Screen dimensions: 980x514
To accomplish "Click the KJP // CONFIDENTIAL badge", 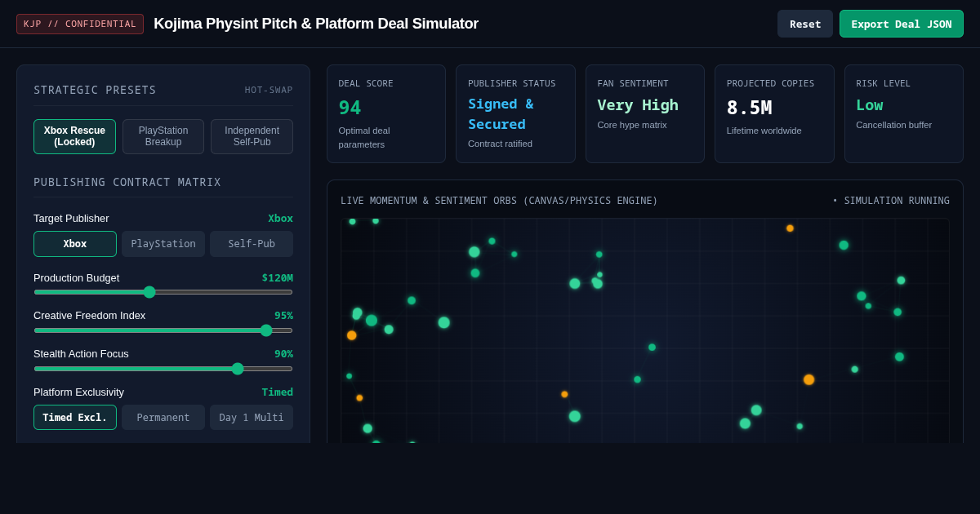I will click(x=80, y=24).
